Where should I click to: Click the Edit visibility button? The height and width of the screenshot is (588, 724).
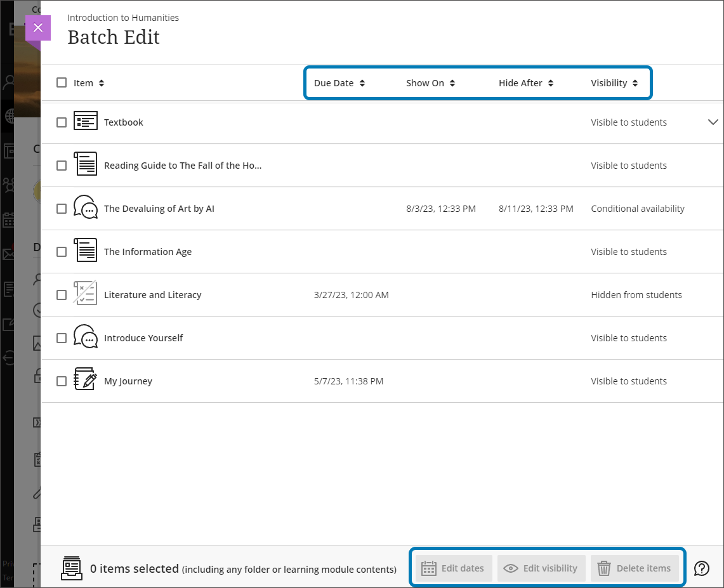[x=541, y=568]
